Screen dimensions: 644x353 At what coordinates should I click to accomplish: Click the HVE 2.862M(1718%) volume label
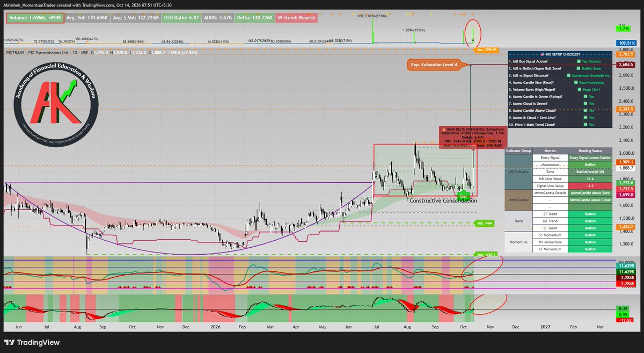coord(372,17)
